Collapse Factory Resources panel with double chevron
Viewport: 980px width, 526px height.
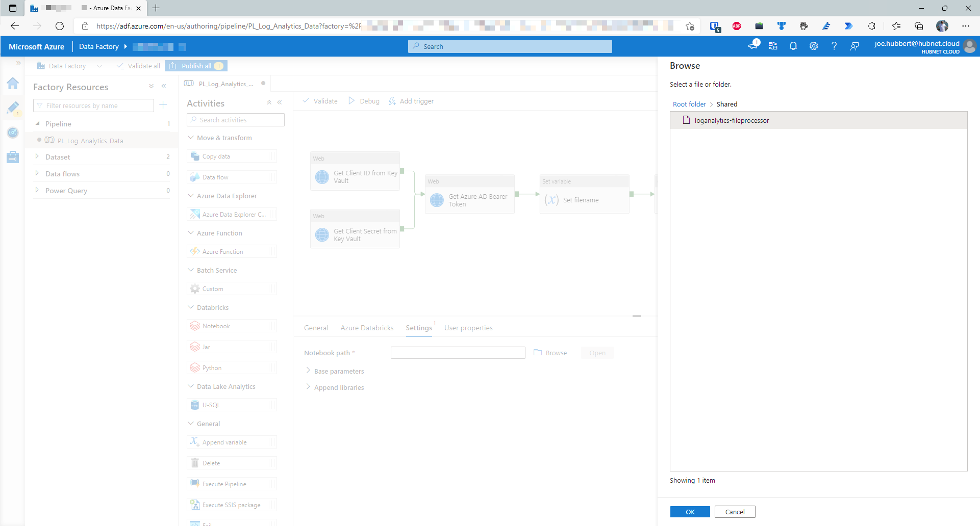[x=164, y=87]
